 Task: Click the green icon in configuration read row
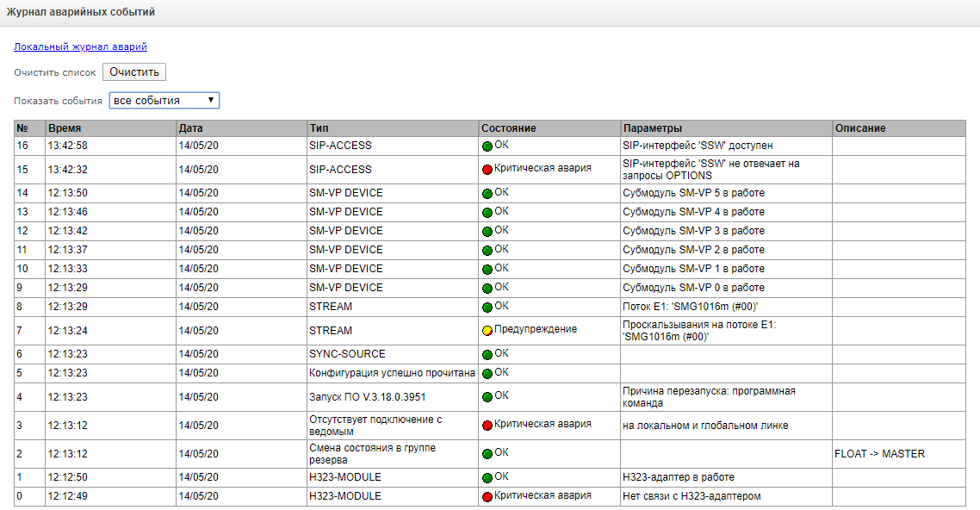click(487, 374)
